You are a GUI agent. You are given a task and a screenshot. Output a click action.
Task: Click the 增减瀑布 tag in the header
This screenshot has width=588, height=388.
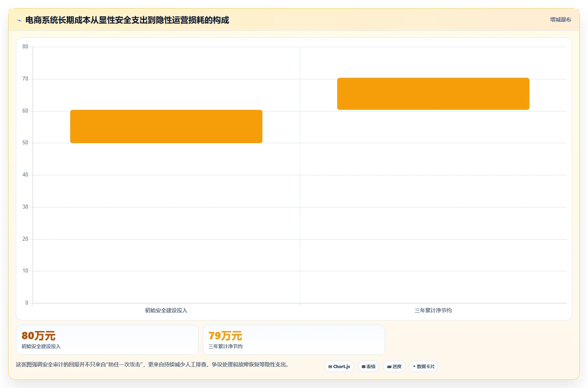pos(560,20)
